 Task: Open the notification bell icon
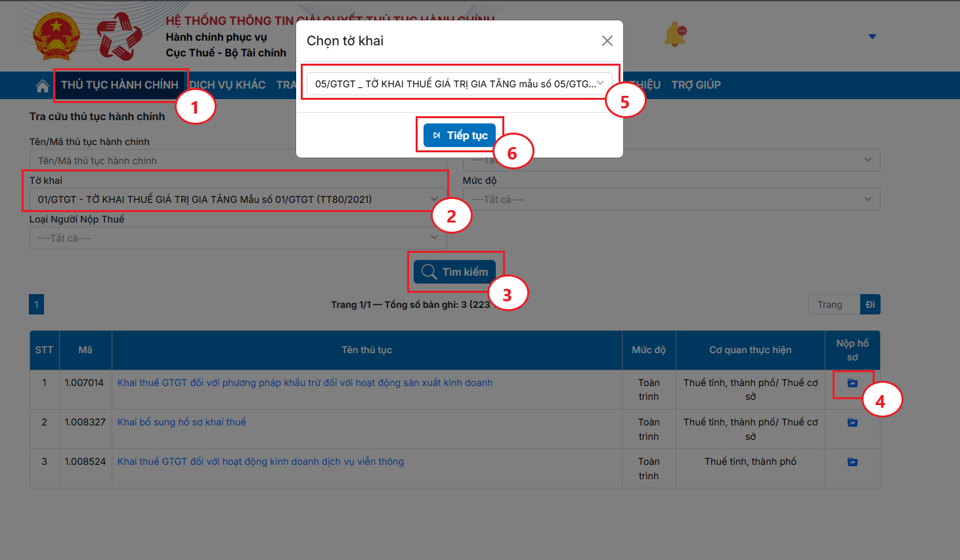click(x=674, y=35)
